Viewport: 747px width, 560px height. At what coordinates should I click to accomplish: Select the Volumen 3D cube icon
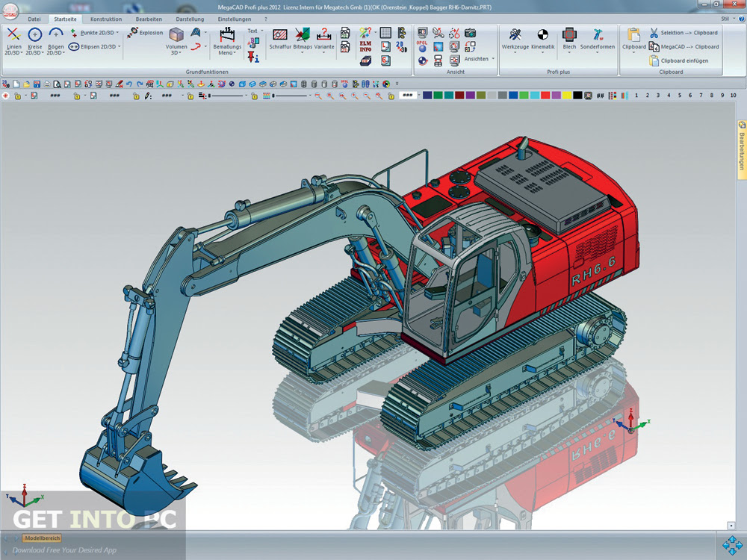tap(176, 34)
